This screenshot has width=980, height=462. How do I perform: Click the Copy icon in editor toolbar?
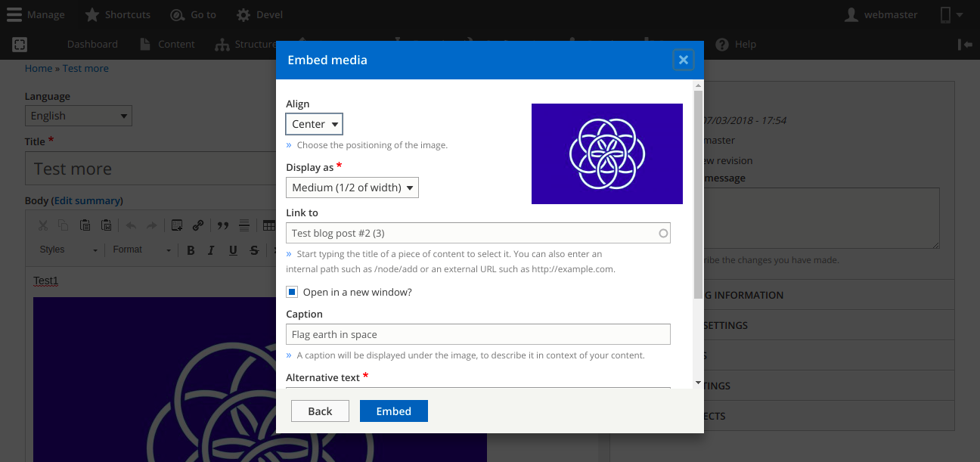(x=64, y=225)
